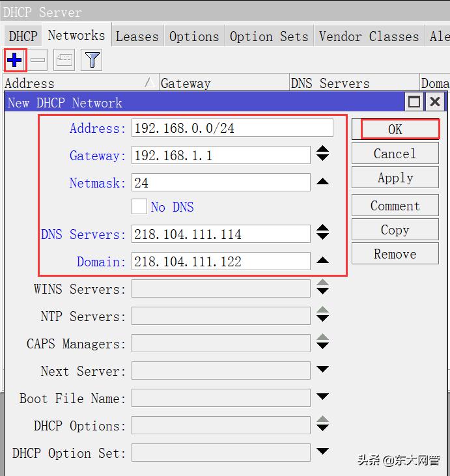
Task: Click the Cancel button
Action: 395,153
